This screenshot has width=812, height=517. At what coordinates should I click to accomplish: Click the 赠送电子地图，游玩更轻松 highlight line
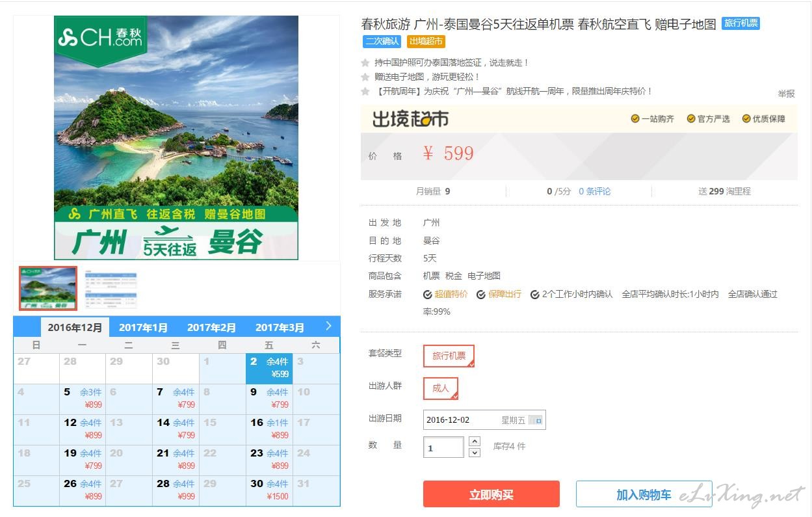427,77
